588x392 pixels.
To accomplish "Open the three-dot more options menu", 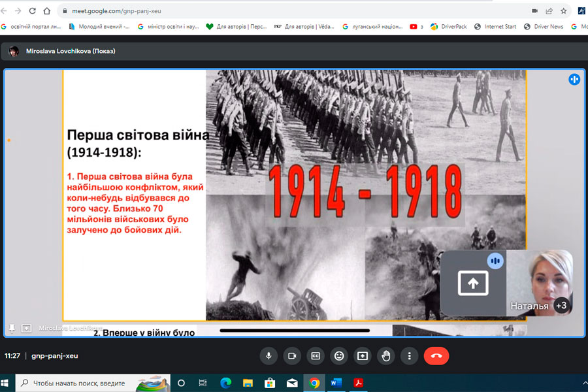I will coord(409,356).
